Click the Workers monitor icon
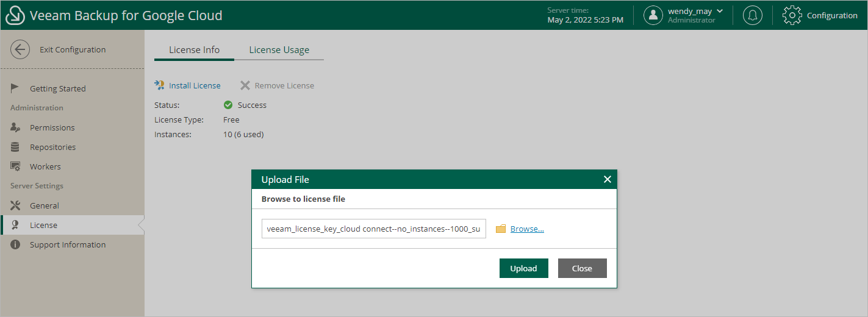This screenshot has height=317, width=868. pos(16,166)
